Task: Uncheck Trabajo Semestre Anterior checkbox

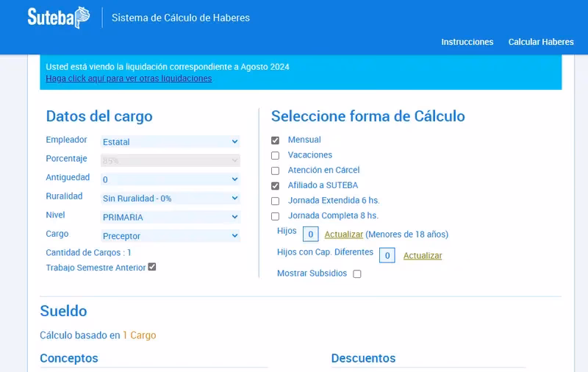Action: tap(152, 267)
